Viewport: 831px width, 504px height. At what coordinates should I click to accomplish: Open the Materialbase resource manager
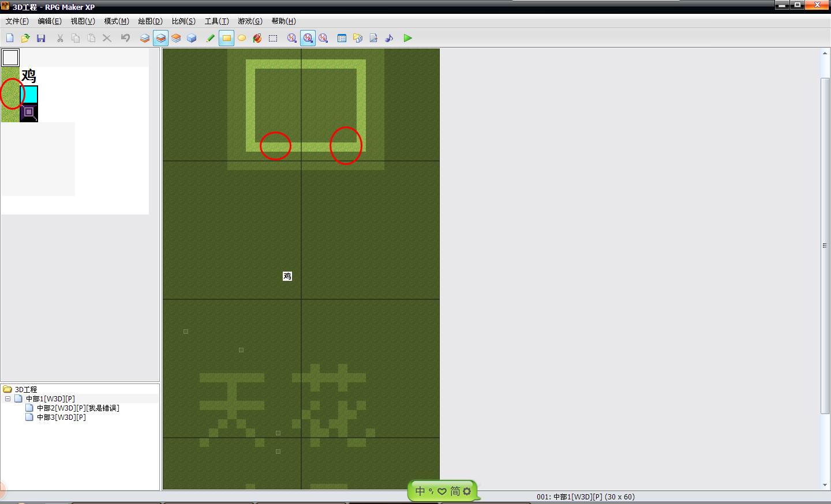point(358,38)
